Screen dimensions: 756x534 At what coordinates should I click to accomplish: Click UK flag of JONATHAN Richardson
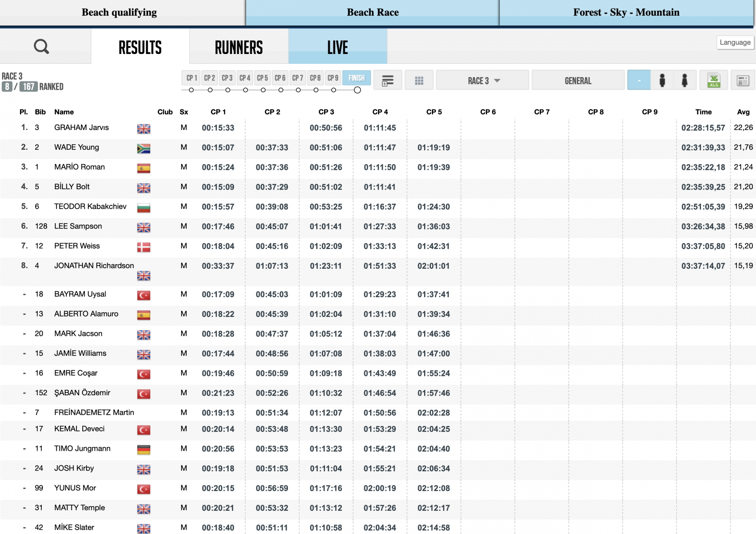point(144,276)
